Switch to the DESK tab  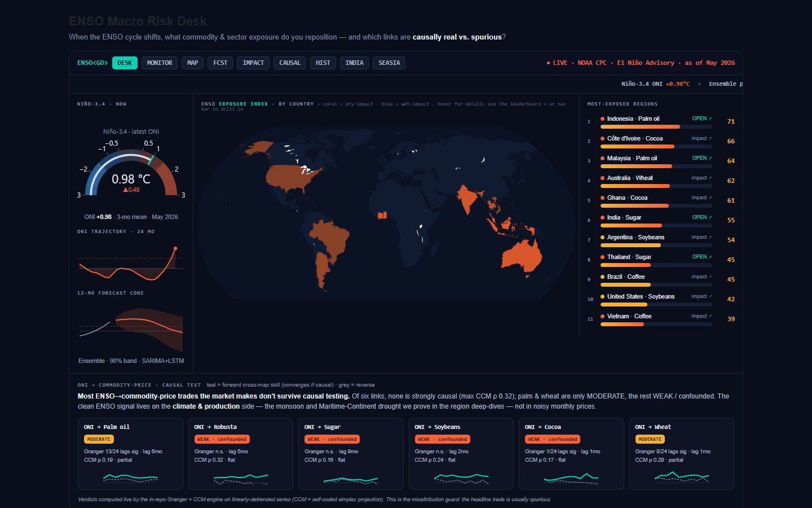[125, 63]
